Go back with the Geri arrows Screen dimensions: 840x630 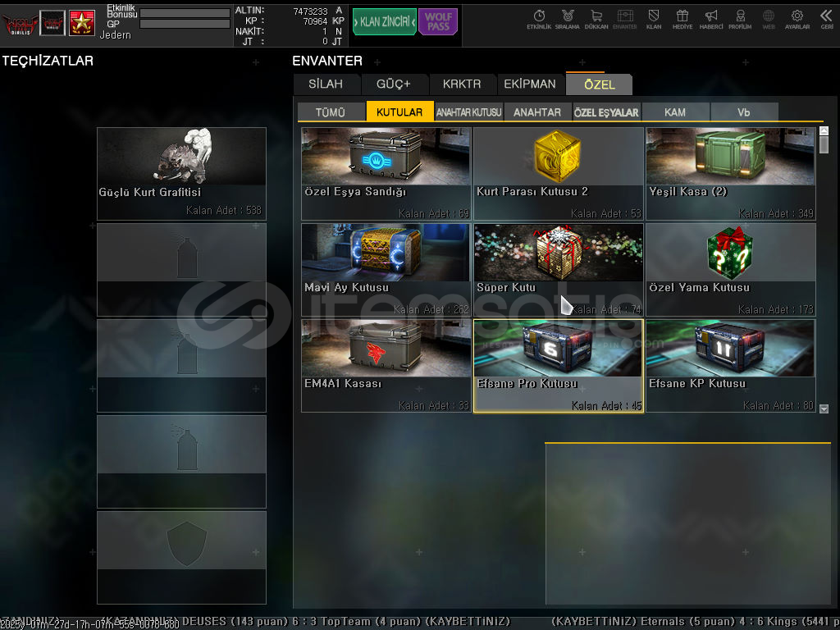(826, 20)
